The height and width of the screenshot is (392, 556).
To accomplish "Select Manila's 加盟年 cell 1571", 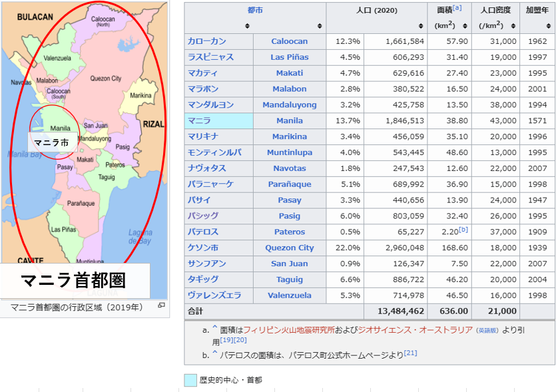I will point(537,121).
